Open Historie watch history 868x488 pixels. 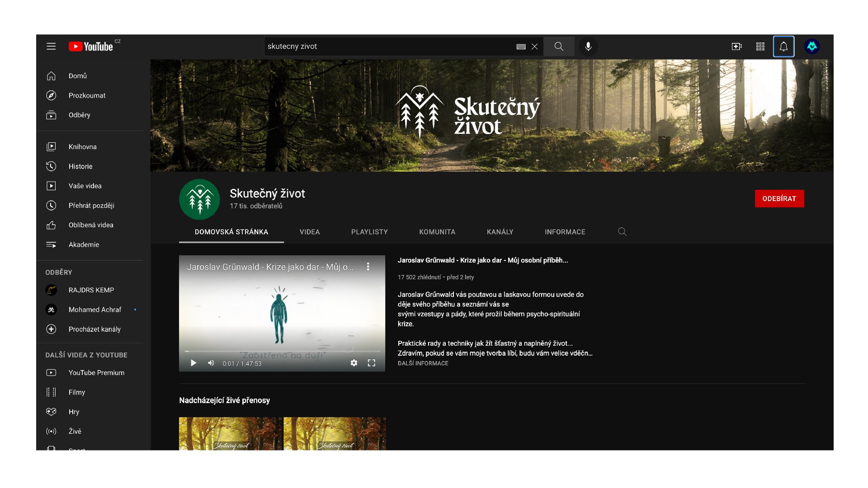[90, 166]
